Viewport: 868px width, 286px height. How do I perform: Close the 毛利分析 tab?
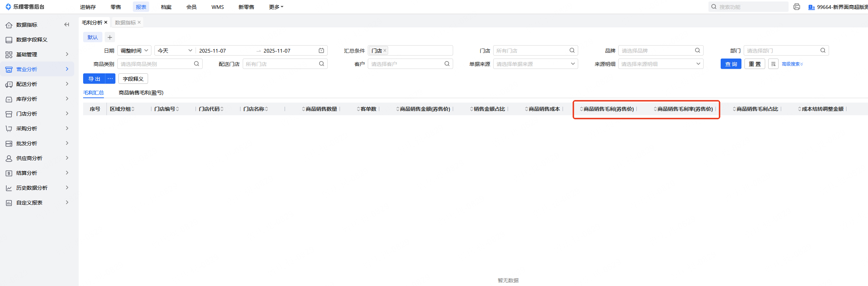(106, 22)
